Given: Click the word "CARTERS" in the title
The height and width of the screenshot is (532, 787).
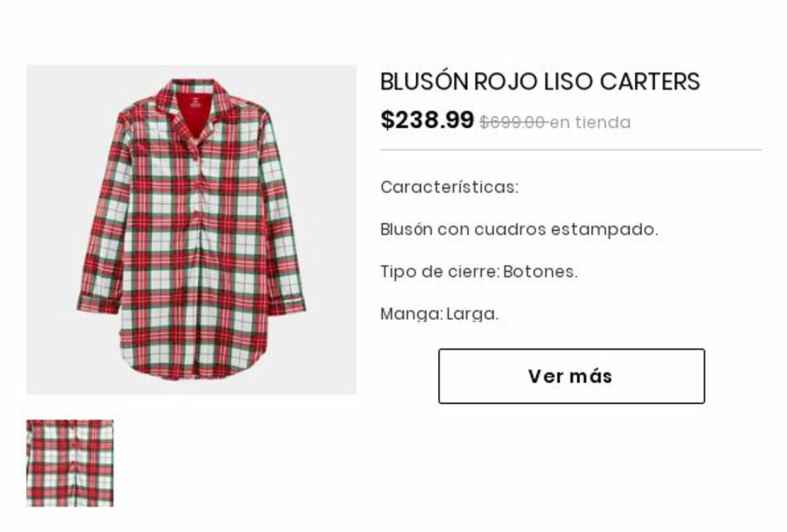Looking at the screenshot, I should [650, 82].
